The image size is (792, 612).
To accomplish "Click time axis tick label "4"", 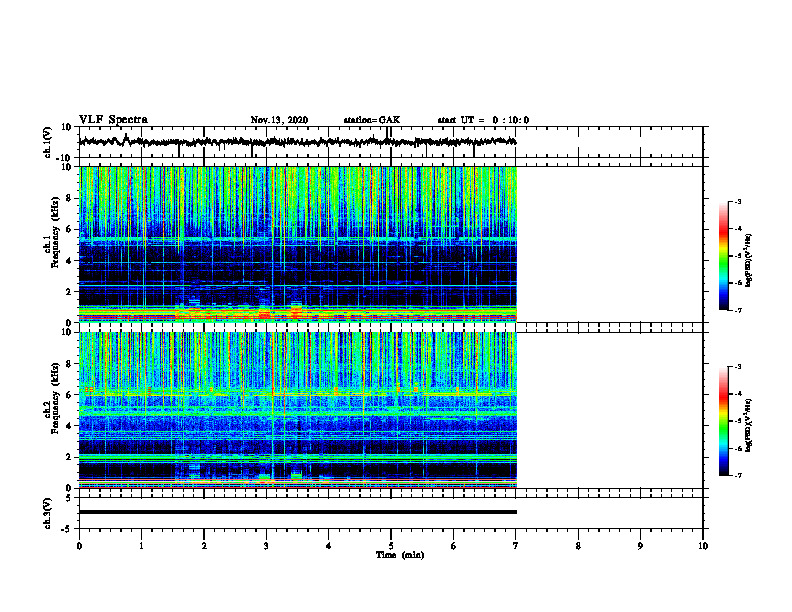I will pyautogui.click(x=329, y=546).
